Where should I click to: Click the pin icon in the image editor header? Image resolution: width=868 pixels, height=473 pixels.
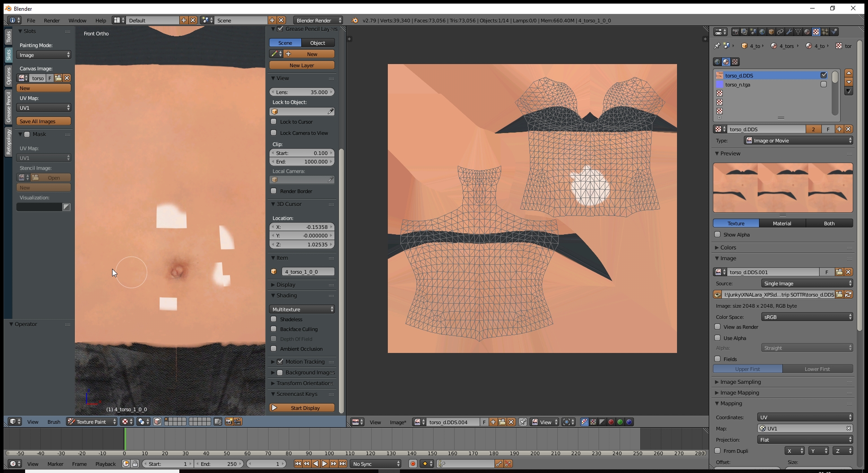tap(523, 422)
